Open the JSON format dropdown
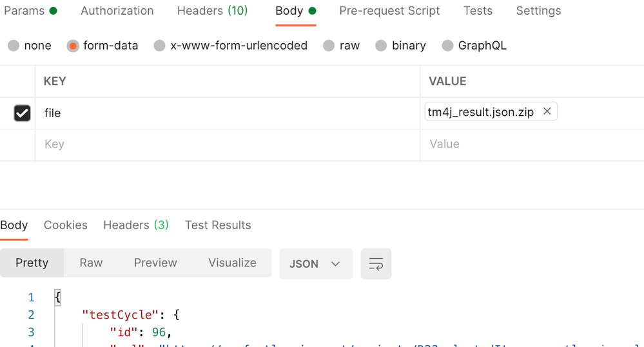Viewport: 644px width, 347px height. [x=315, y=264]
